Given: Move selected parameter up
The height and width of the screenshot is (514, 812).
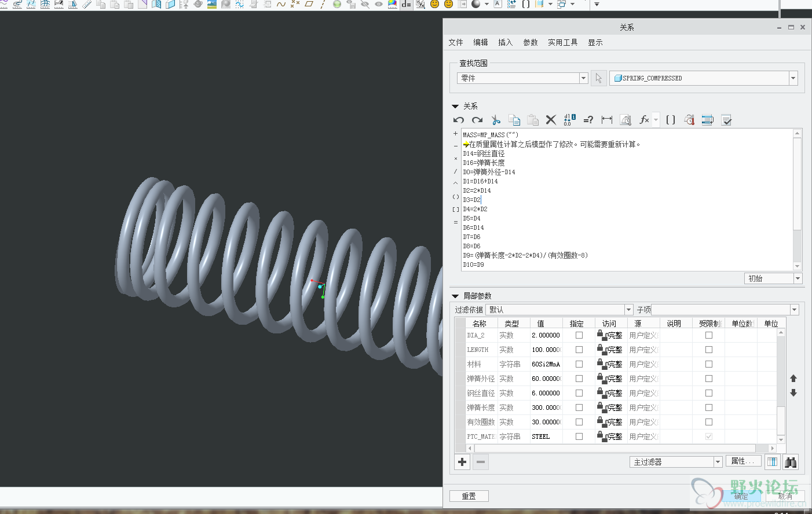Looking at the screenshot, I should click(793, 379).
